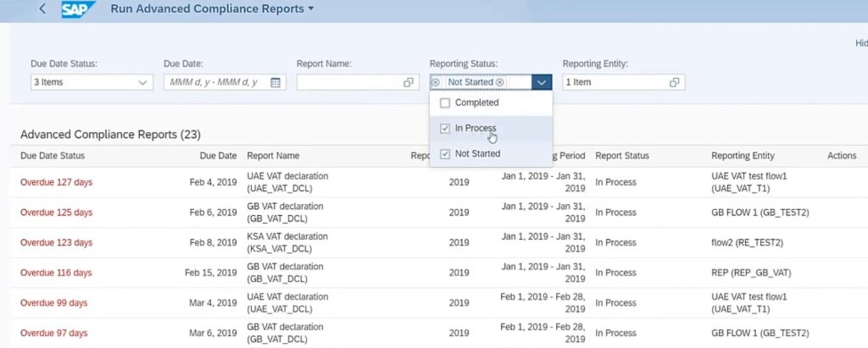Click the Report Name input field
Viewport: 868px width, 348px height.
click(348, 82)
